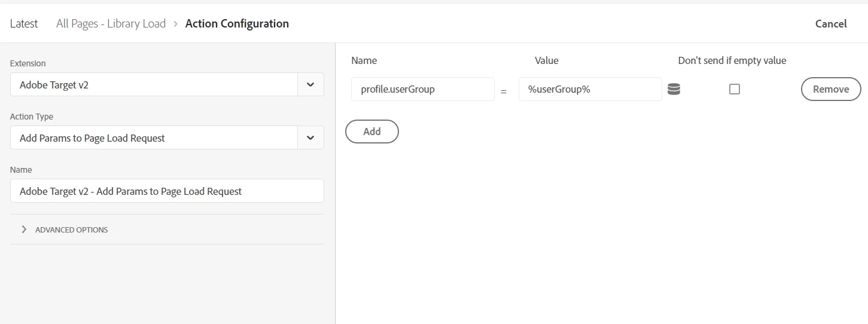The image size is (868, 324).
Task: Open the Add Params to Page Load Request dropdown
Action: [154, 138]
